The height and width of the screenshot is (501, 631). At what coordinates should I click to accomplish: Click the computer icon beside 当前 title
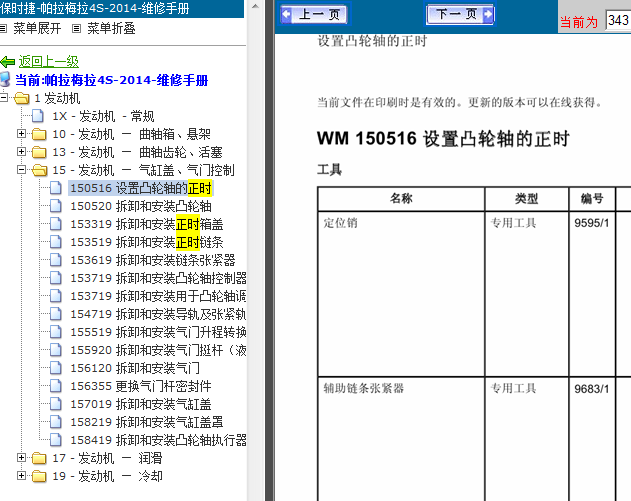coord(5,80)
